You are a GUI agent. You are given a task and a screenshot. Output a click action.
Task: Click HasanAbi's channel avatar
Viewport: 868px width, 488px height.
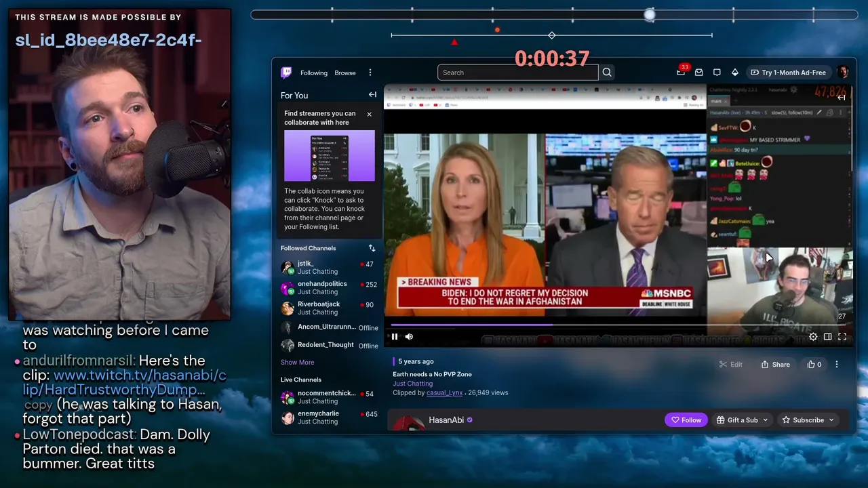(408, 423)
